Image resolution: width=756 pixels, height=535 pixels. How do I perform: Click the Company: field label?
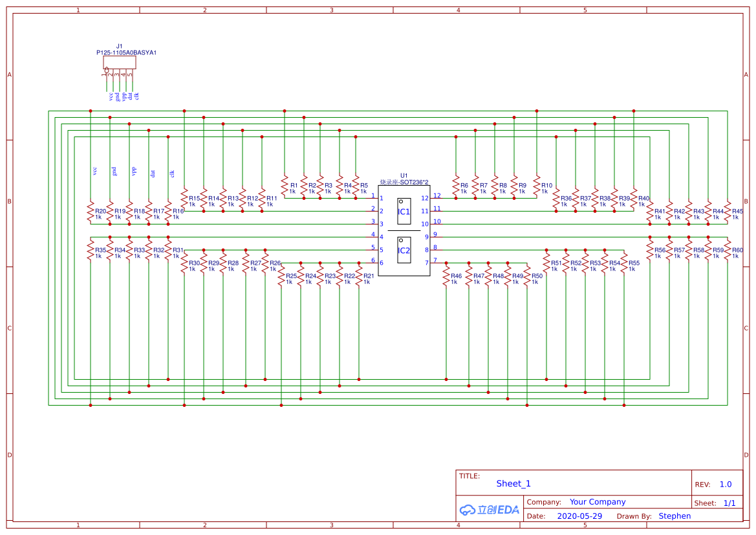click(x=544, y=502)
